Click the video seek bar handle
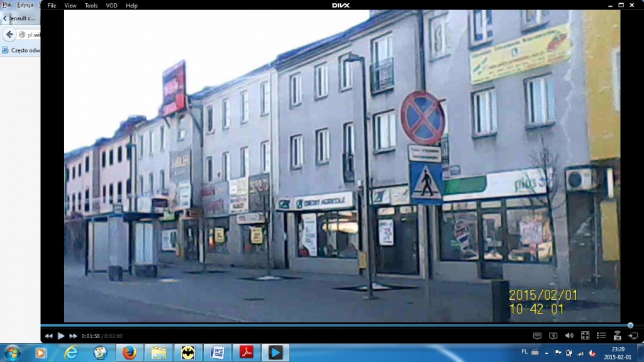644x362 pixels. click(630, 326)
